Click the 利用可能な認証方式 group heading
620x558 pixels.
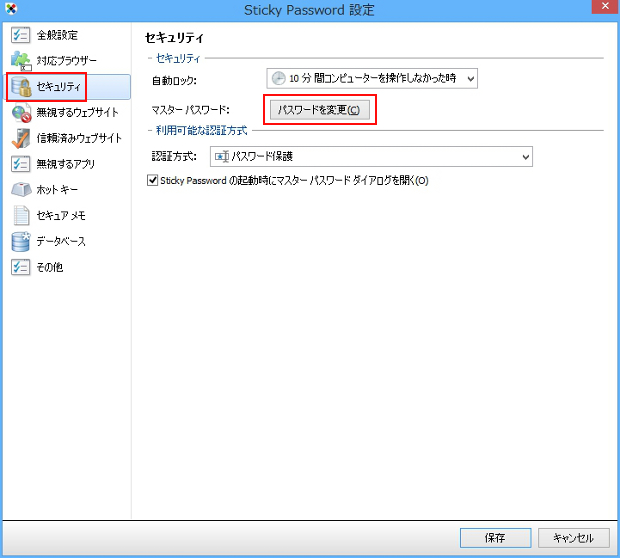pos(202,131)
